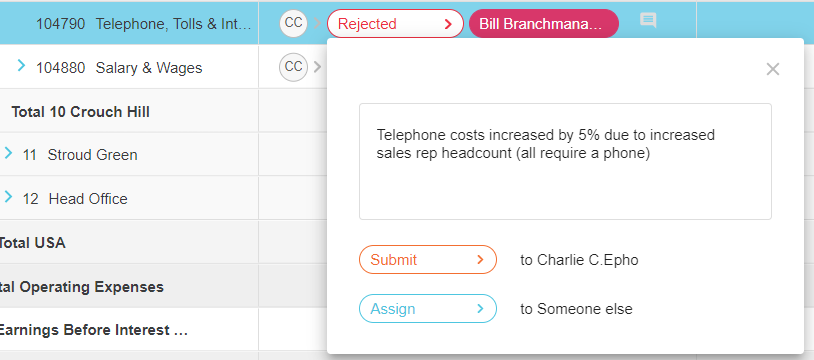Select the Total Operating Expenses row
This screenshot has height=360, width=814.
pyautogui.click(x=129, y=286)
